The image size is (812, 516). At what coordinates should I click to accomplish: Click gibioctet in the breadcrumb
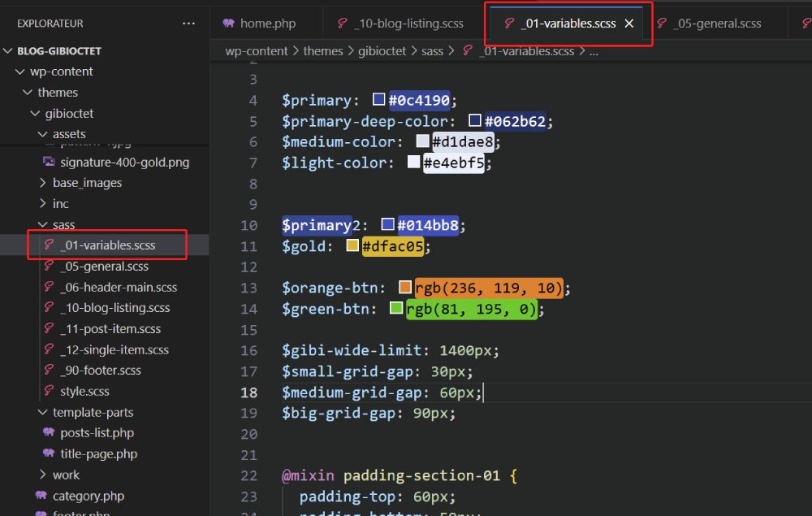point(382,50)
